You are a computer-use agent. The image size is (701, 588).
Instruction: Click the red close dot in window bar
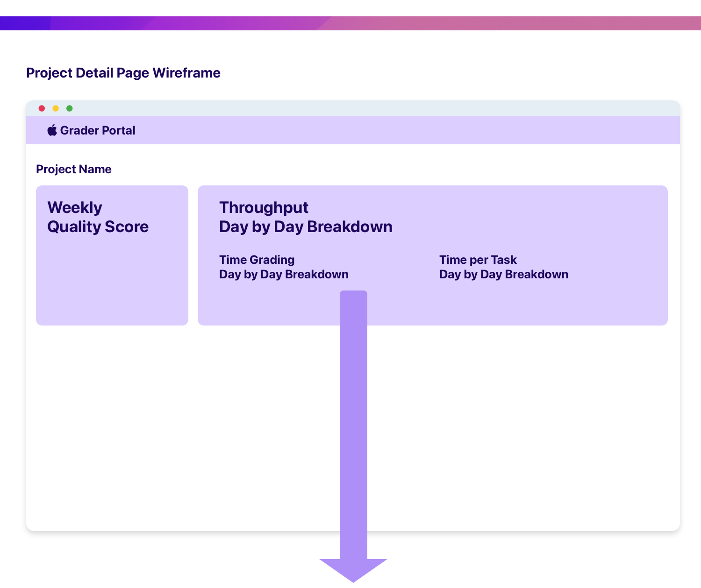click(x=42, y=108)
